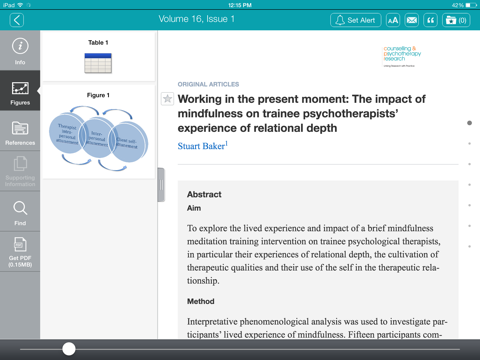This screenshot has width=480, height=360.
Task: Click the page progress slider knob
Action: 69,349
